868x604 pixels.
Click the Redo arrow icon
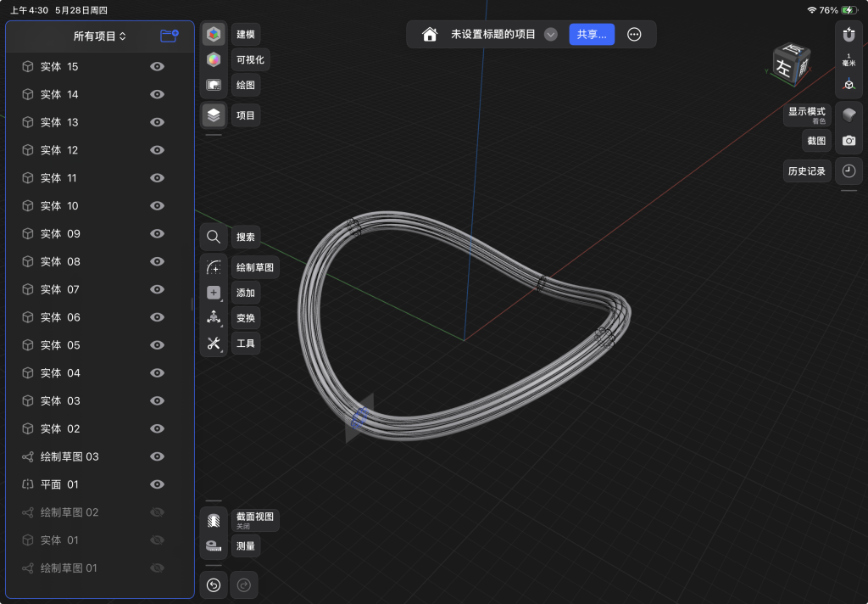[x=244, y=585]
